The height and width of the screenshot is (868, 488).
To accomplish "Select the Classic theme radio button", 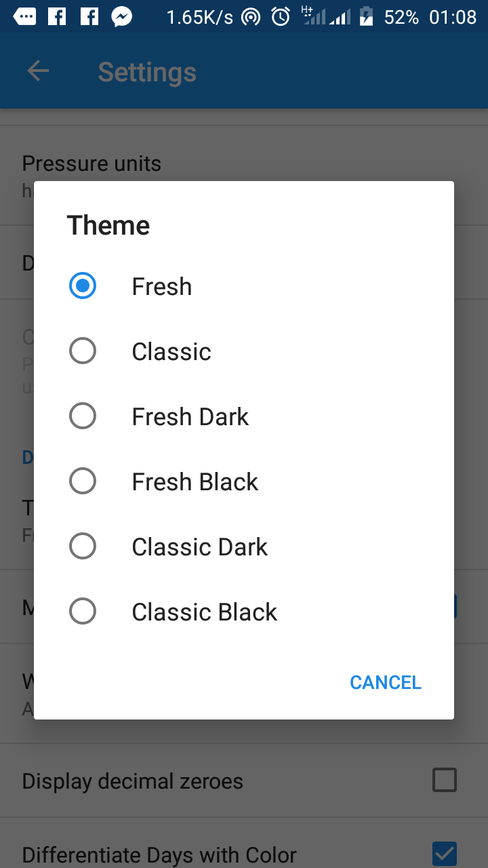I will tap(83, 351).
